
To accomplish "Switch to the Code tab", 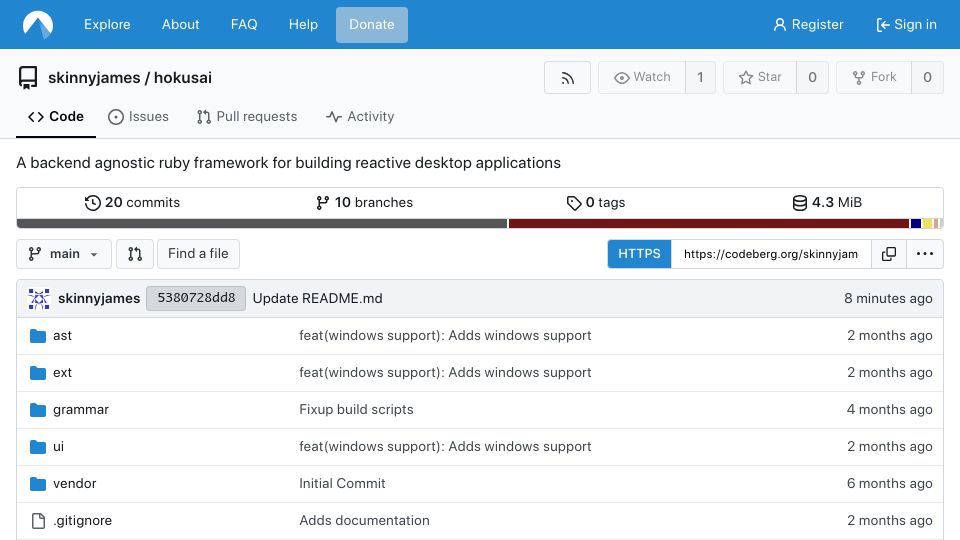I will (56, 116).
